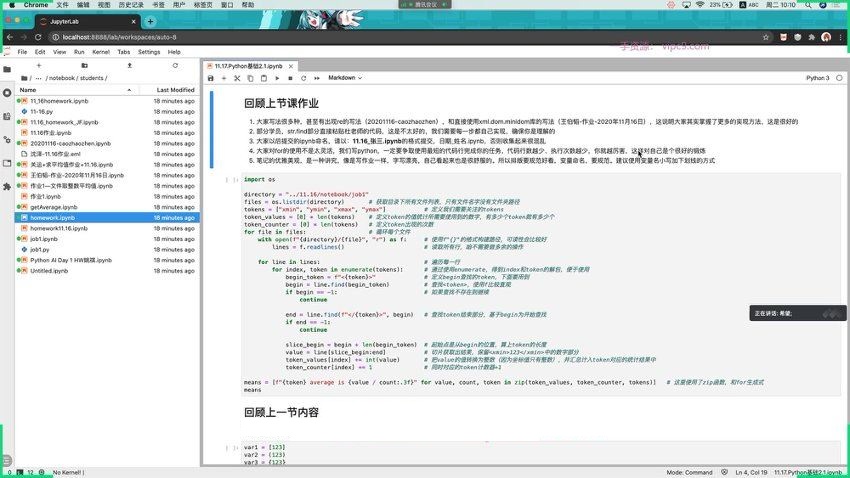The image size is (850, 478).
Task: Refresh the file list in the file browser
Action: click(x=176, y=65)
